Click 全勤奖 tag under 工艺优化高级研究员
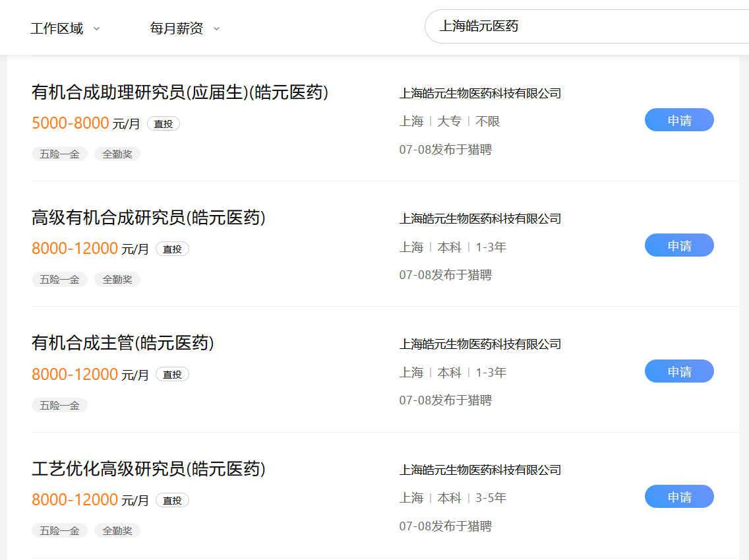This screenshot has width=749, height=560. pyautogui.click(x=117, y=530)
